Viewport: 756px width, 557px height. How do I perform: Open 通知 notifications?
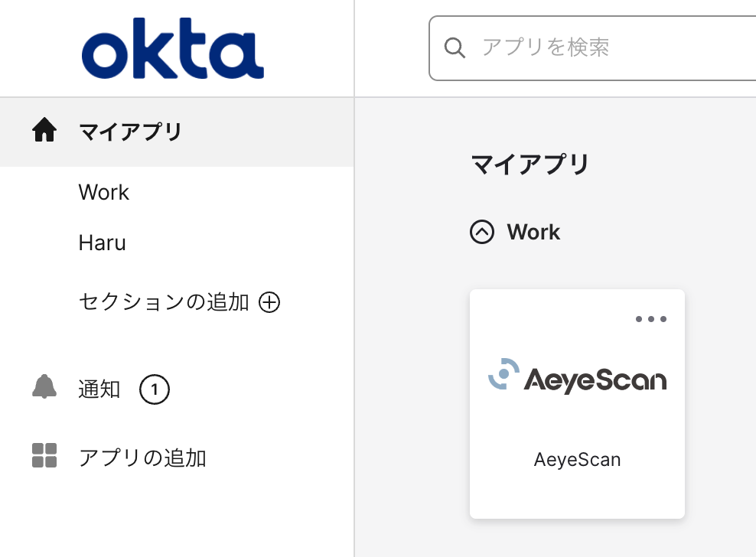[99, 389]
